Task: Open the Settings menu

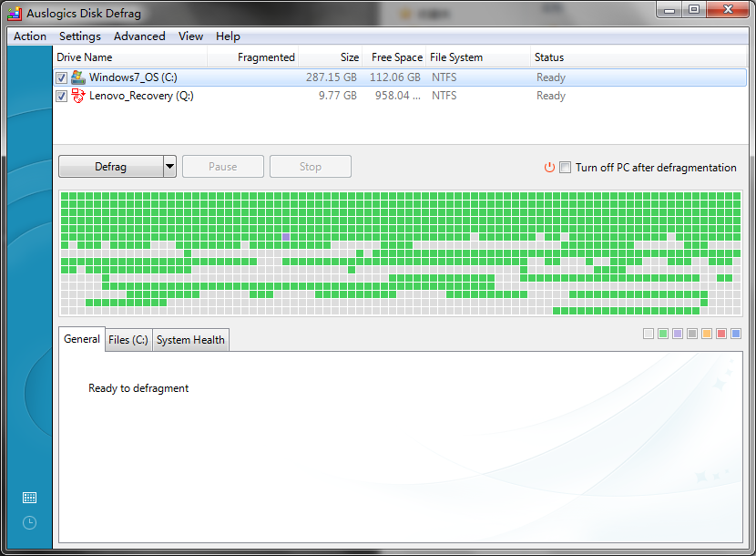Action: click(x=80, y=36)
